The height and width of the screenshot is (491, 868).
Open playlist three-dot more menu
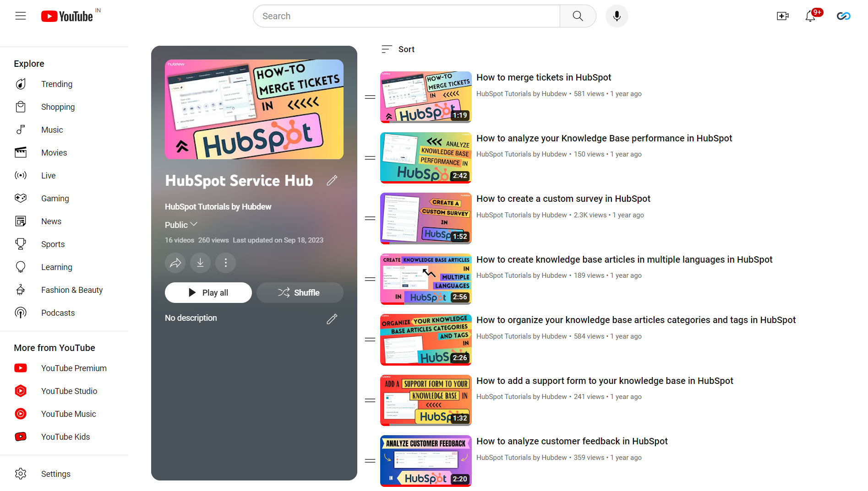[x=225, y=263]
